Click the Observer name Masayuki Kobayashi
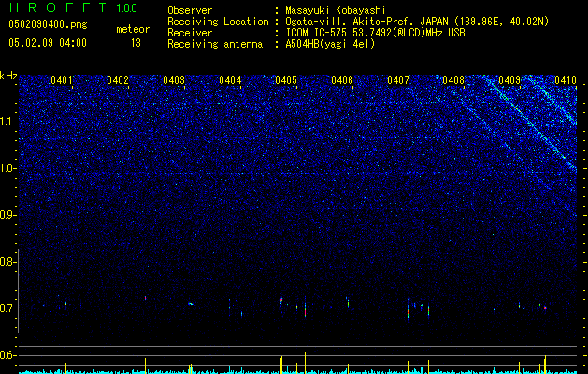 click(336, 10)
